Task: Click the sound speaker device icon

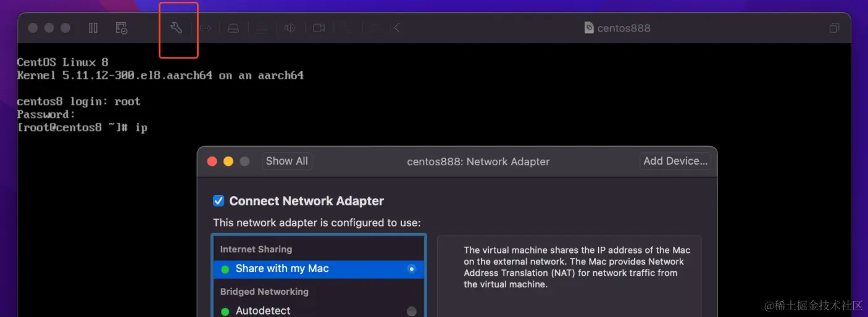Action: (290, 28)
